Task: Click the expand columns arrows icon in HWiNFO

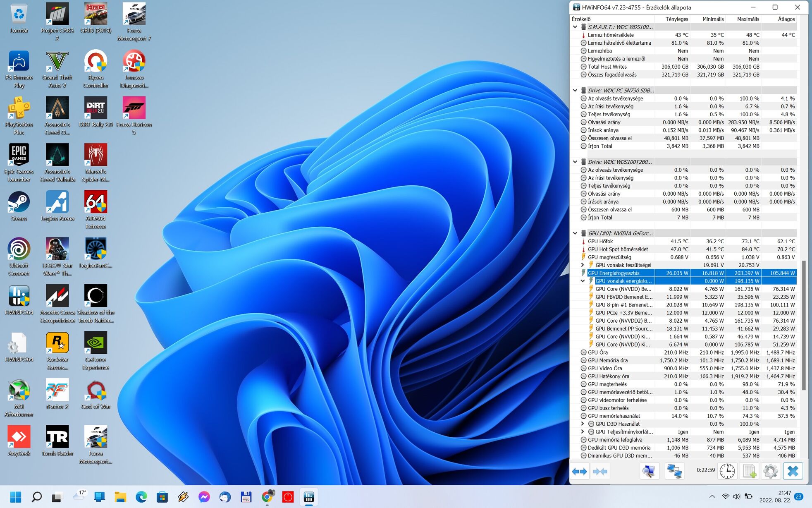Action: [580, 471]
